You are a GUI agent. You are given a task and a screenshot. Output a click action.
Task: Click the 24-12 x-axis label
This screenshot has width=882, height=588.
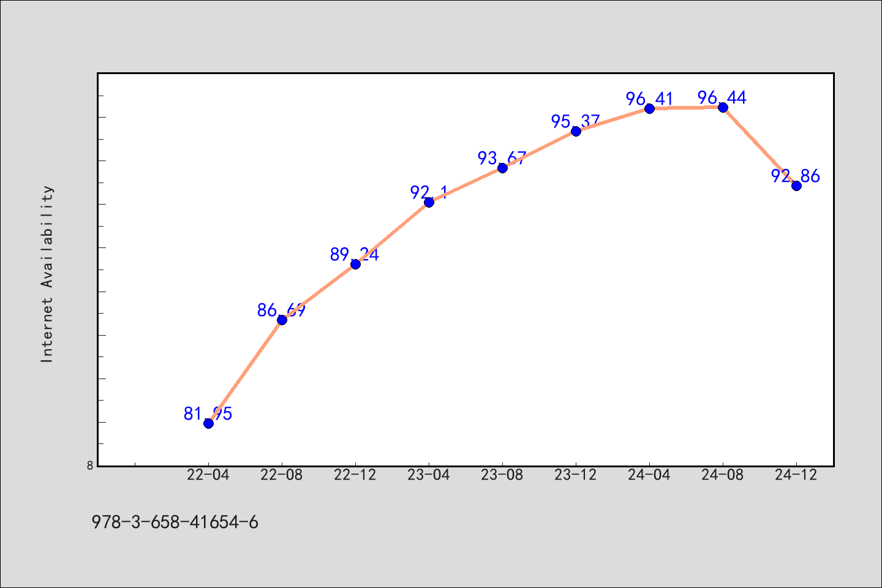[x=796, y=475]
